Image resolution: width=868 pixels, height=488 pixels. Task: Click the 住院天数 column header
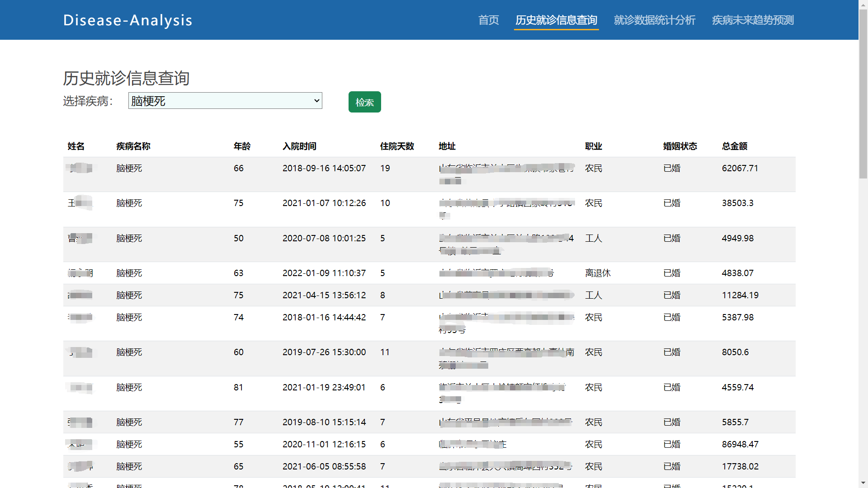coord(397,146)
